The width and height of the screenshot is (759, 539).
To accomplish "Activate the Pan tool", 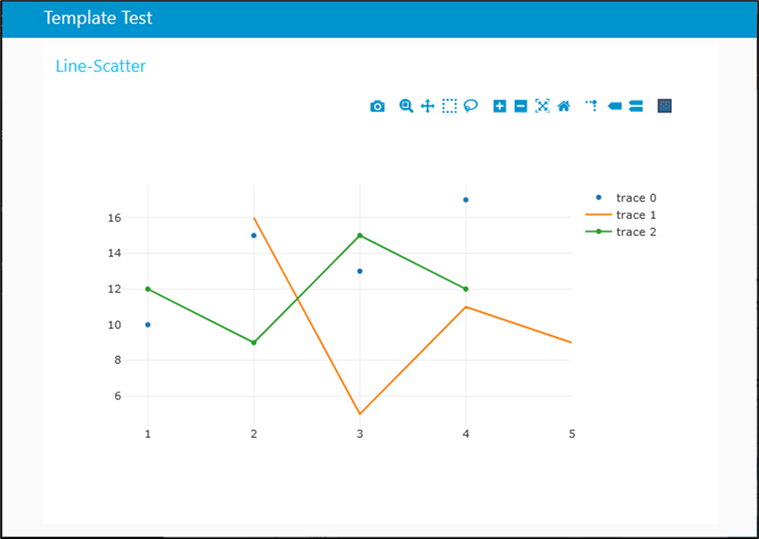I will 427,106.
